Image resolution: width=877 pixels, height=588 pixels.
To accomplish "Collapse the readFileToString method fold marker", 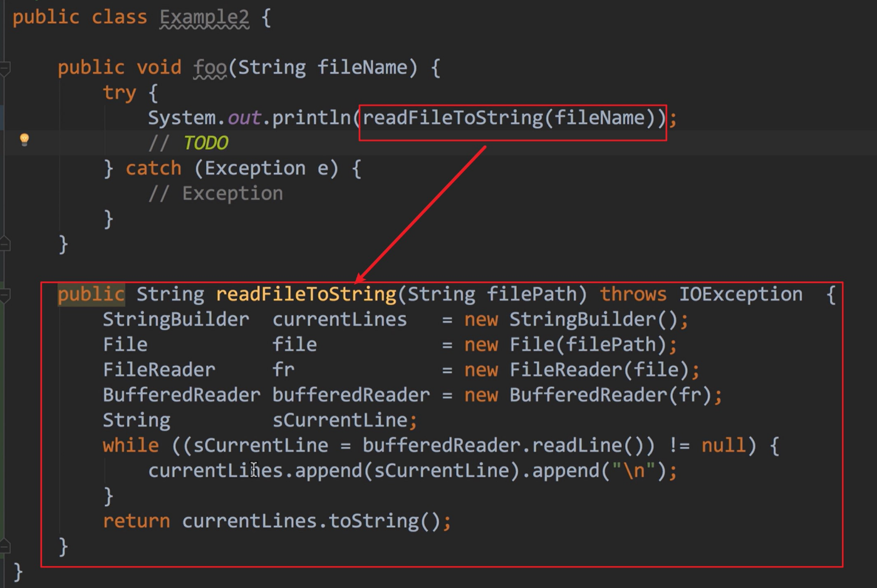I will [x=4, y=294].
